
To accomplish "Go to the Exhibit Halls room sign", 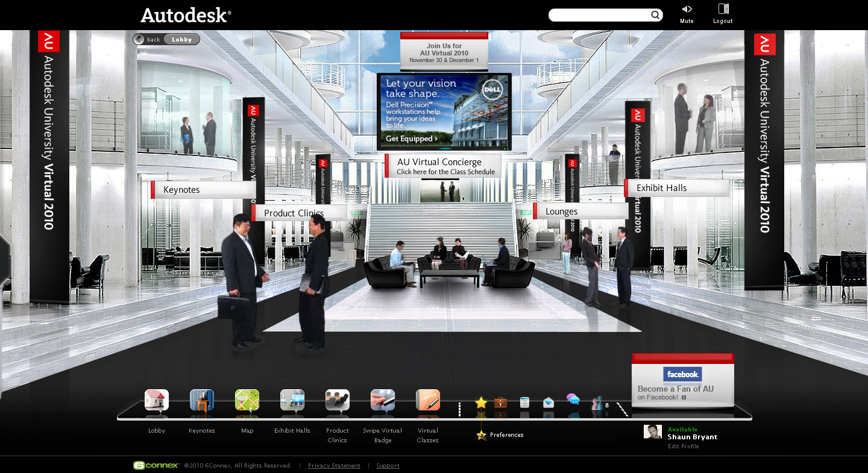I will [677, 188].
